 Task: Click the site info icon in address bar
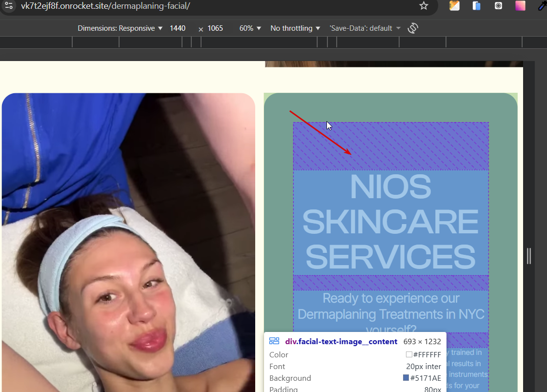tap(8, 6)
